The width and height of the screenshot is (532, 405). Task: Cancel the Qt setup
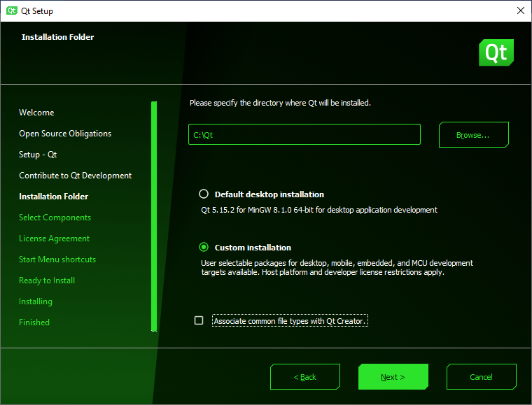(x=482, y=377)
